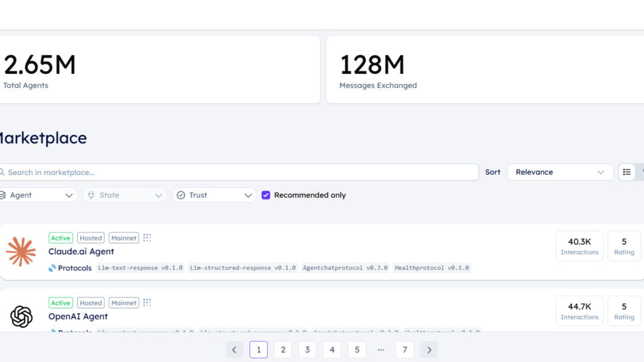This screenshot has width=644, height=362.
Task: Click the Protocols icon in Claude.ai row
Action: point(52,268)
